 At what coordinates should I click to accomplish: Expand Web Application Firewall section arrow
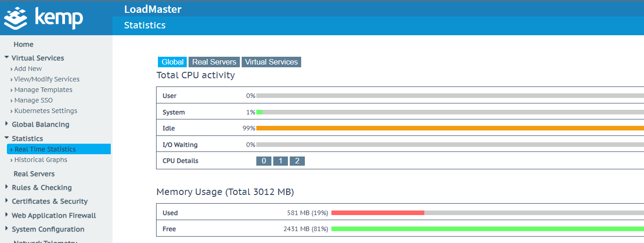pos(6,215)
